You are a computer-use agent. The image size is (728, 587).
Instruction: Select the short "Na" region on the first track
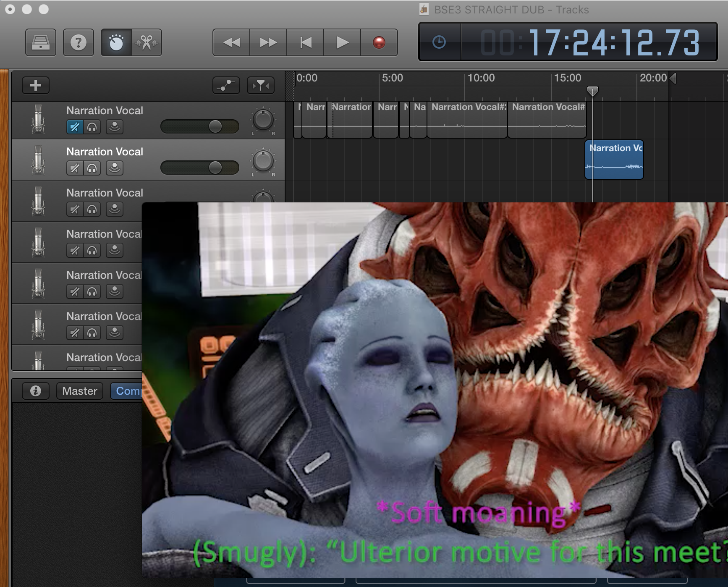(x=418, y=120)
